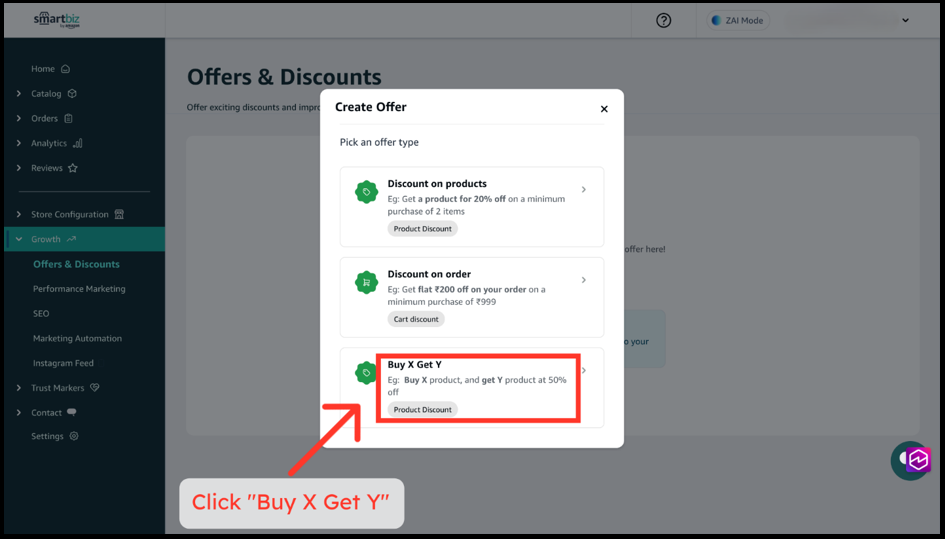
Task: Choose Discount on order option
Action: pyautogui.click(x=472, y=297)
